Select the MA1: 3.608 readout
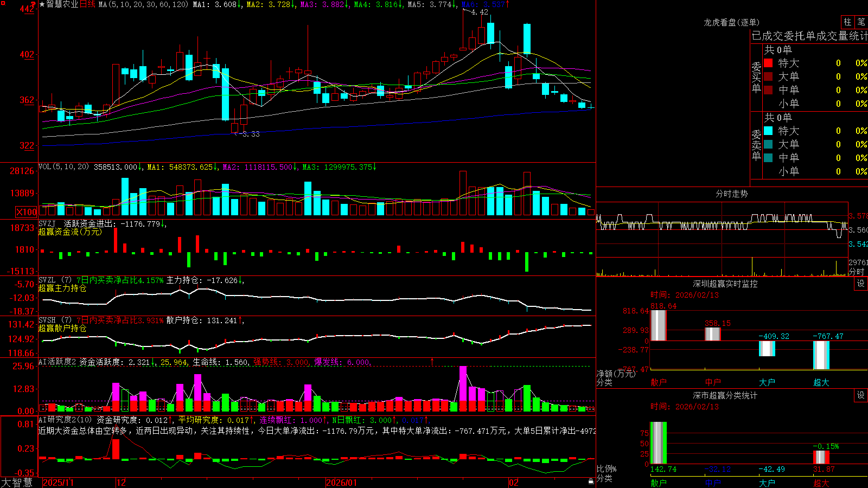The width and height of the screenshot is (868, 488). tap(217, 4)
